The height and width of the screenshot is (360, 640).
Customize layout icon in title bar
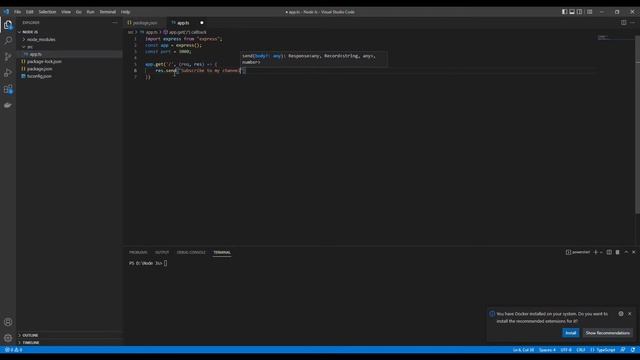(589, 12)
